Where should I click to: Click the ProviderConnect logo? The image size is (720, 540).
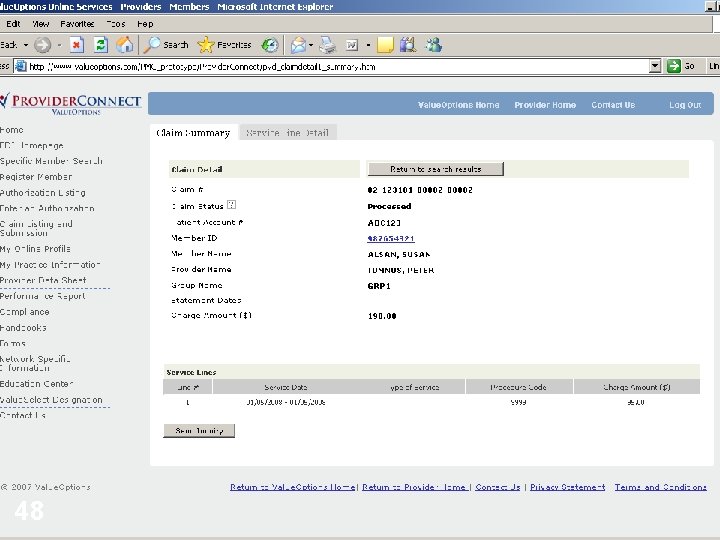point(71,104)
